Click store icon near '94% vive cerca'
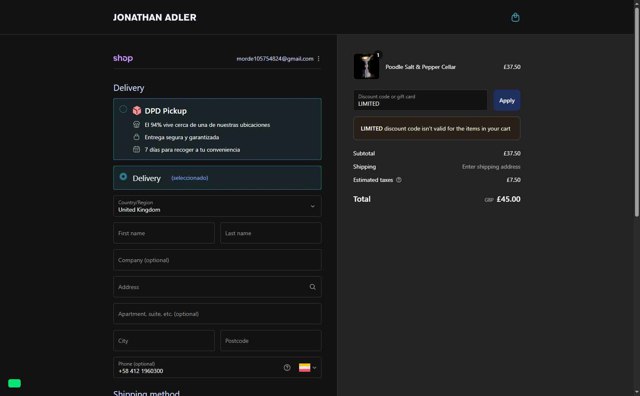640x396 pixels. point(136,125)
